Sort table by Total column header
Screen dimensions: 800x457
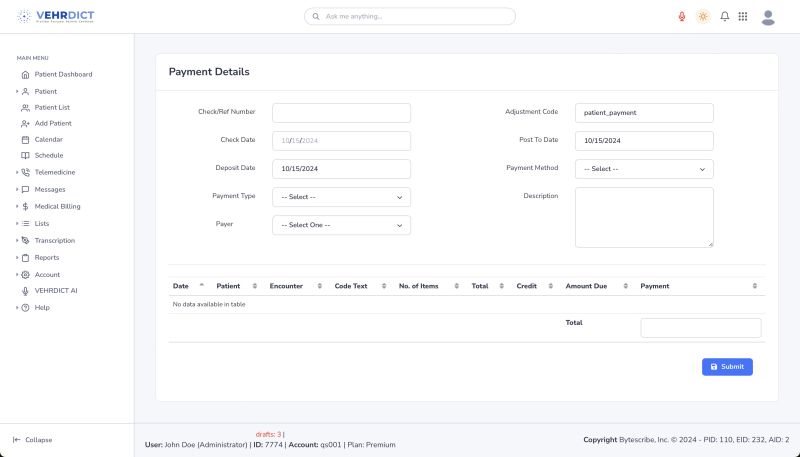pyautogui.click(x=487, y=286)
